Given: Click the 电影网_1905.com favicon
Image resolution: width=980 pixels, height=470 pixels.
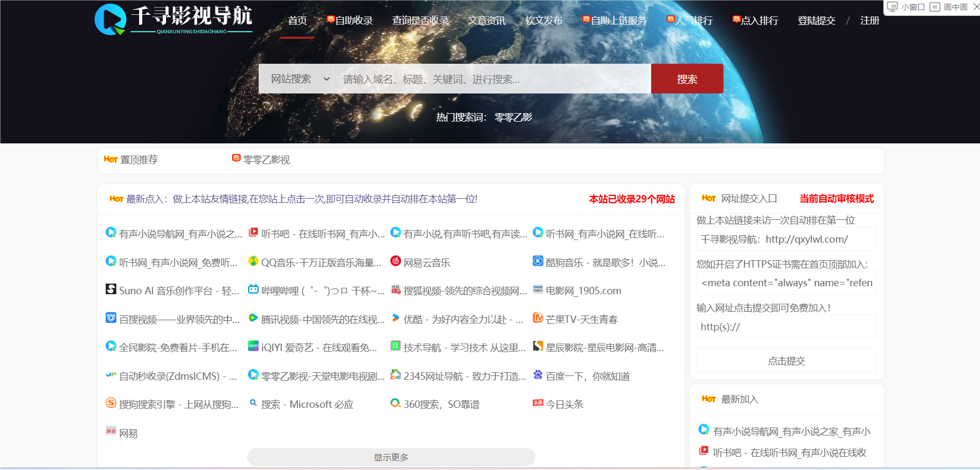Looking at the screenshot, I should pyautogui.click(x=538, y=289).
